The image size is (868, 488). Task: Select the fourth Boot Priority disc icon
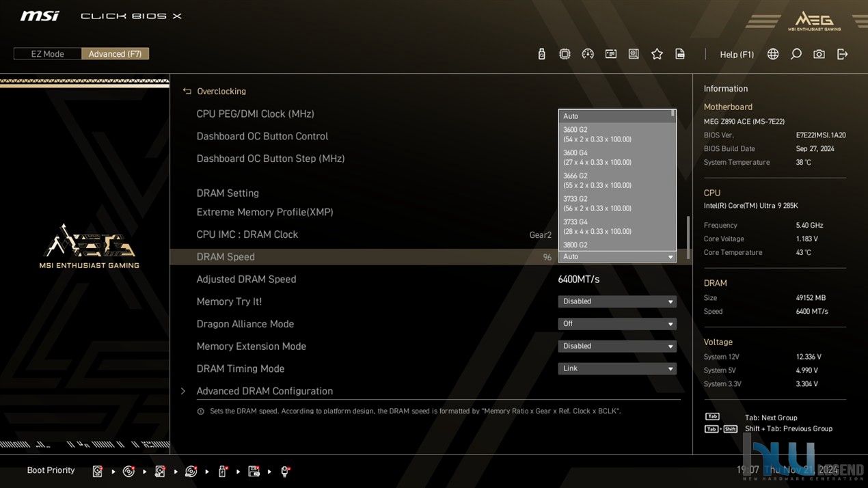click(191, 471)
